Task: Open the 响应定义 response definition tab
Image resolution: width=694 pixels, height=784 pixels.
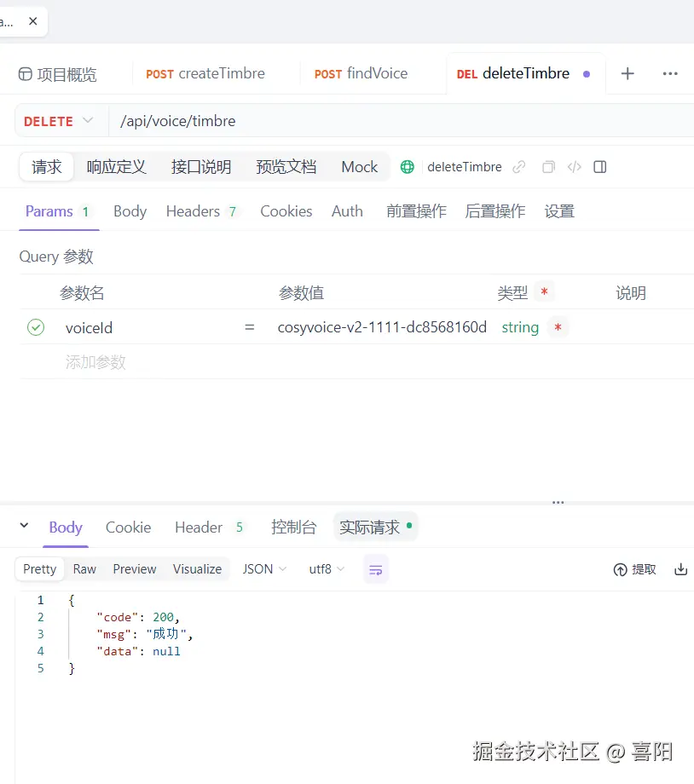Action: tap(116, 166)
